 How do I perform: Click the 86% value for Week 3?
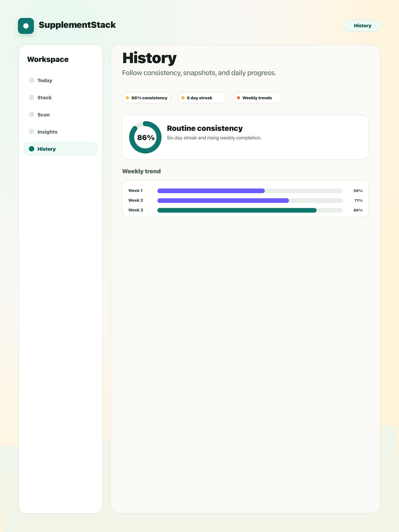click(x=358, y=210)
